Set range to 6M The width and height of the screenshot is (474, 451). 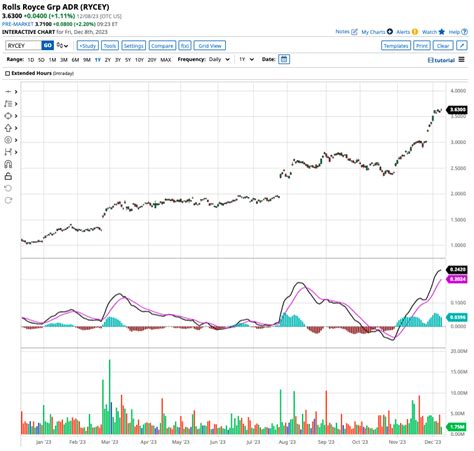75,60
